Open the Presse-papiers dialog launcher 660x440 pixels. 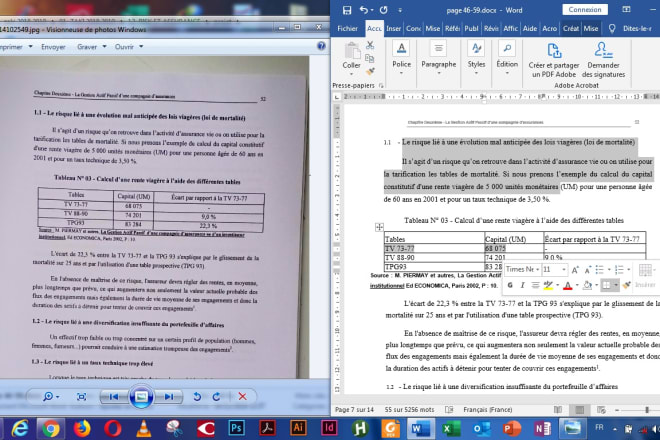tap(381, 85)
